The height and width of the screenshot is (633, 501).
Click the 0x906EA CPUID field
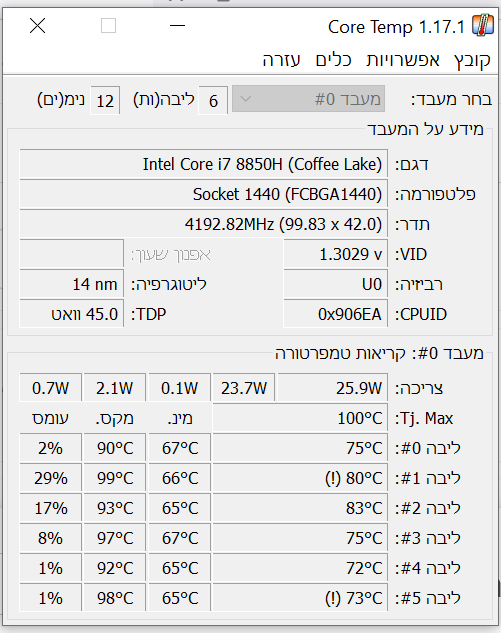pos(335,314)
